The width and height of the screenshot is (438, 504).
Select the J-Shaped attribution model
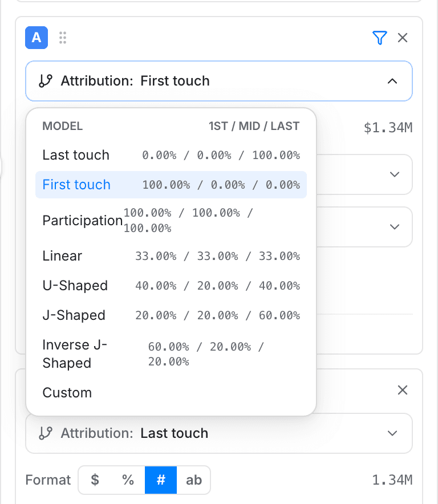(x=171, y=315)
